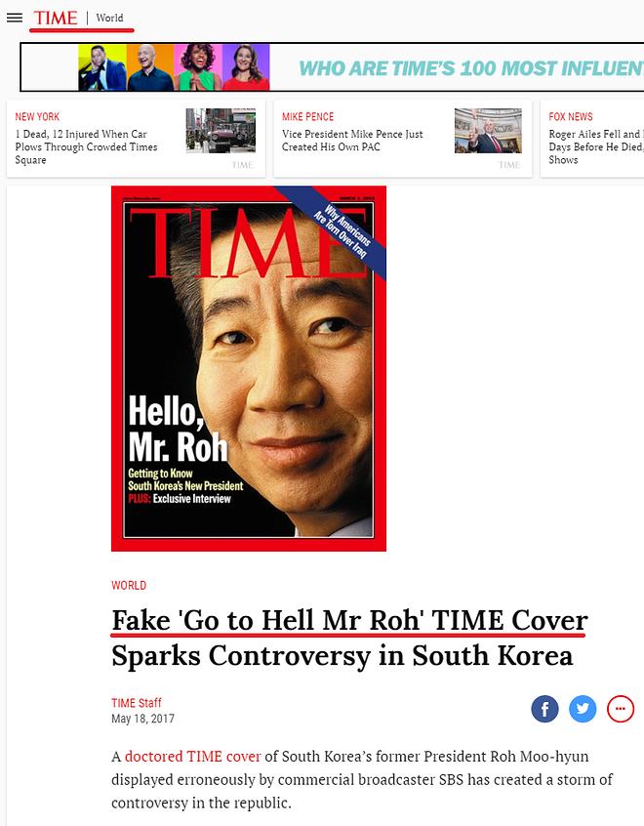Open more sharing options ellipsis button
The height and width of the screenshot is (826, 644).
(x=621, y=709)
